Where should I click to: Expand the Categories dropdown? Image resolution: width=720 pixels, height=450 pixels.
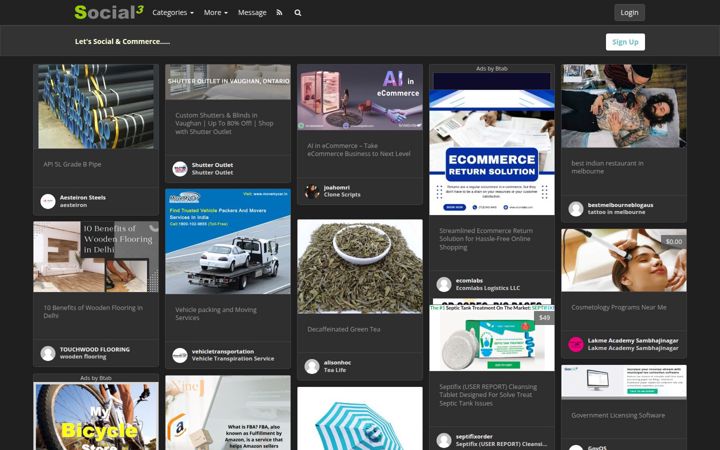coord(173,12)
